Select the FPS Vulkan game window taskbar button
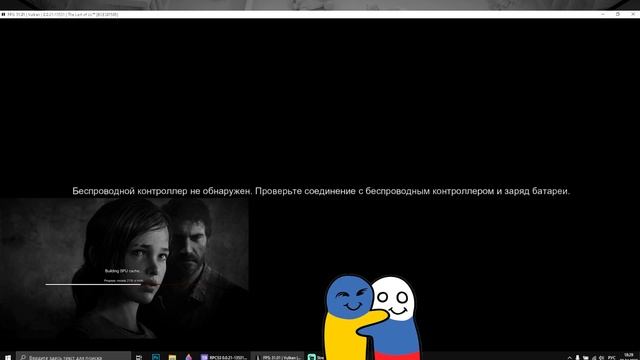 pos(278,357)
